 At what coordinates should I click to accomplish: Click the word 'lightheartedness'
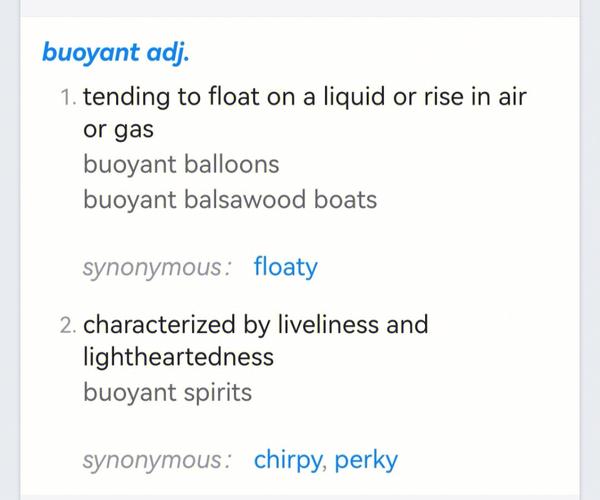point(178,357)
